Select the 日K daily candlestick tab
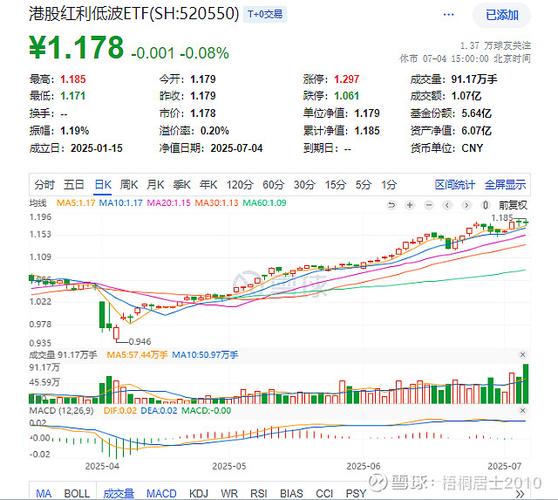The image size is (558, 500). 103,185
